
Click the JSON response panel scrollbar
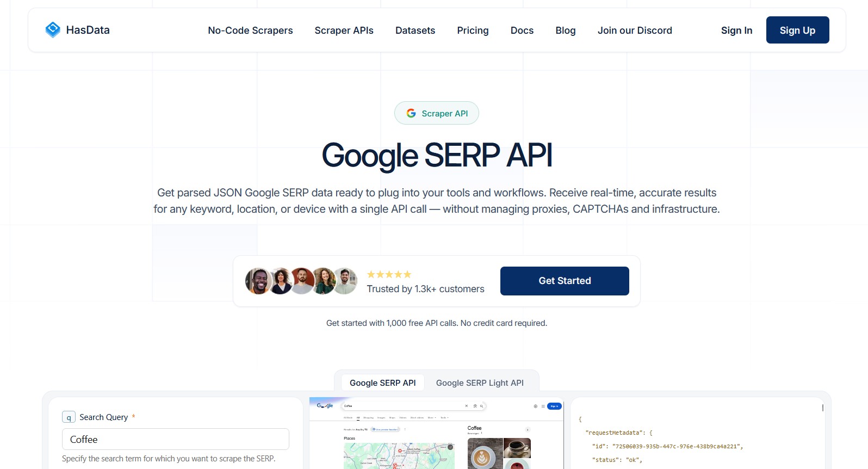click(823, 408)
